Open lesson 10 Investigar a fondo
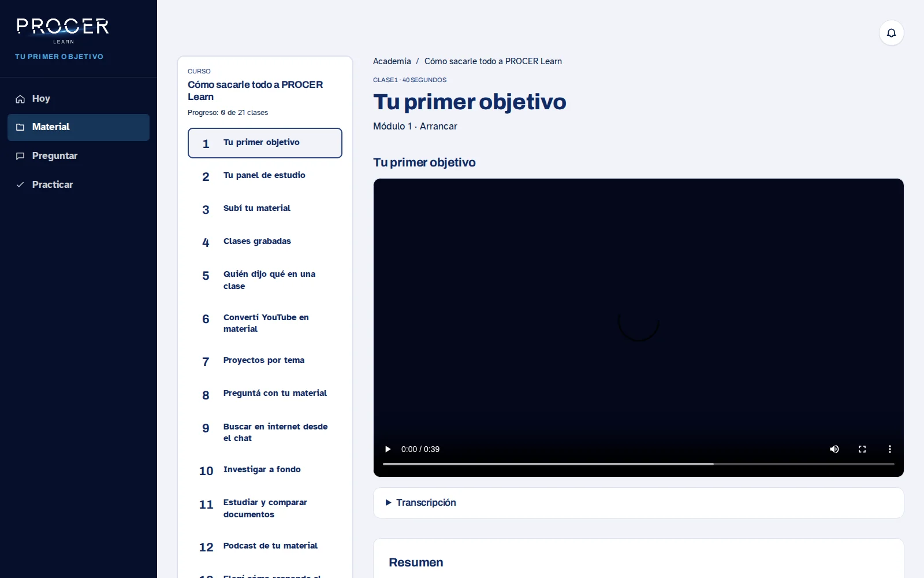 [265, 470]
